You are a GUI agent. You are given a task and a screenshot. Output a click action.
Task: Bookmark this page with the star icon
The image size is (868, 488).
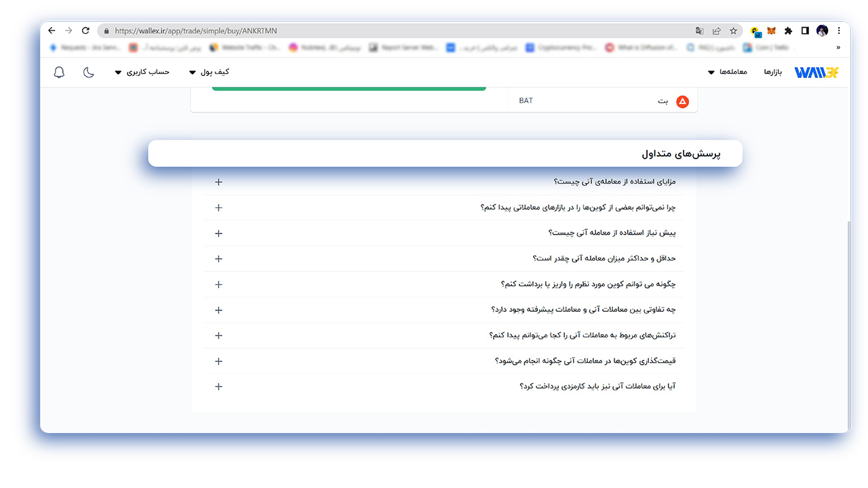point(733,30)
